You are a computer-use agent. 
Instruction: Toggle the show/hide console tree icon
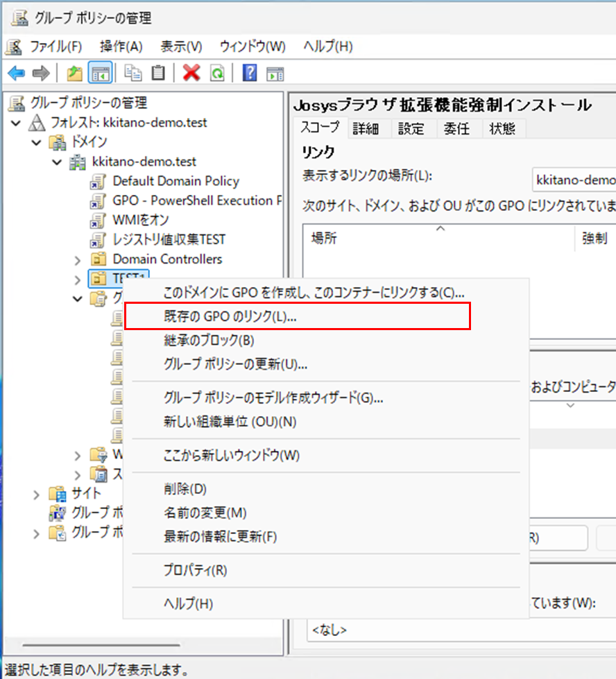(x=101, y=73)
